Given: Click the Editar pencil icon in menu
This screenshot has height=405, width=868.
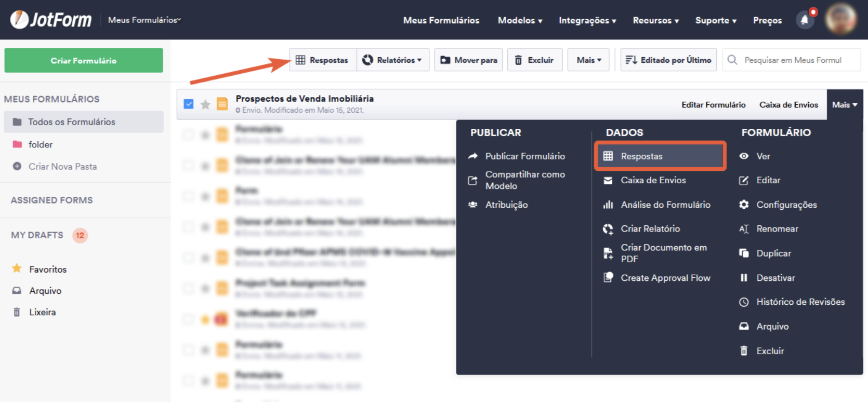Looking at the screenshot, I should pos(744,180).
